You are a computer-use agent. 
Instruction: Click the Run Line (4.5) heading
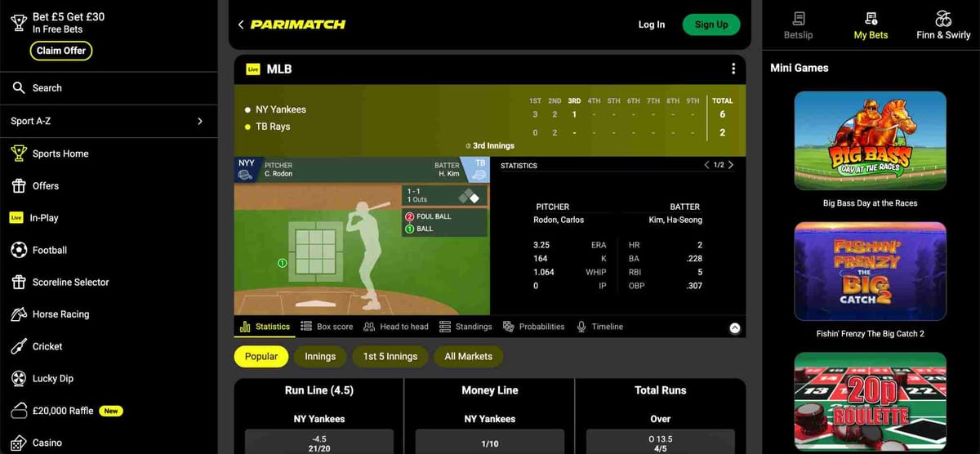pyautogui.click(x=319, y=390)
